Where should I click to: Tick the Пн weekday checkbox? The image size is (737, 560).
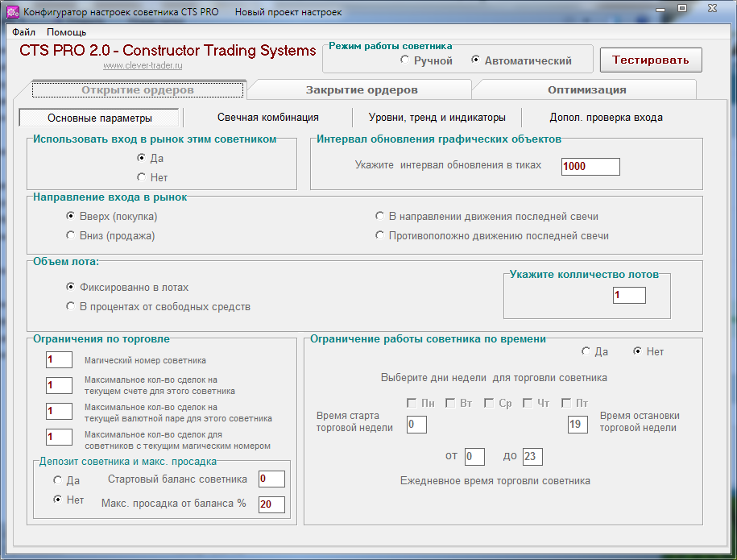click(412, 403)
